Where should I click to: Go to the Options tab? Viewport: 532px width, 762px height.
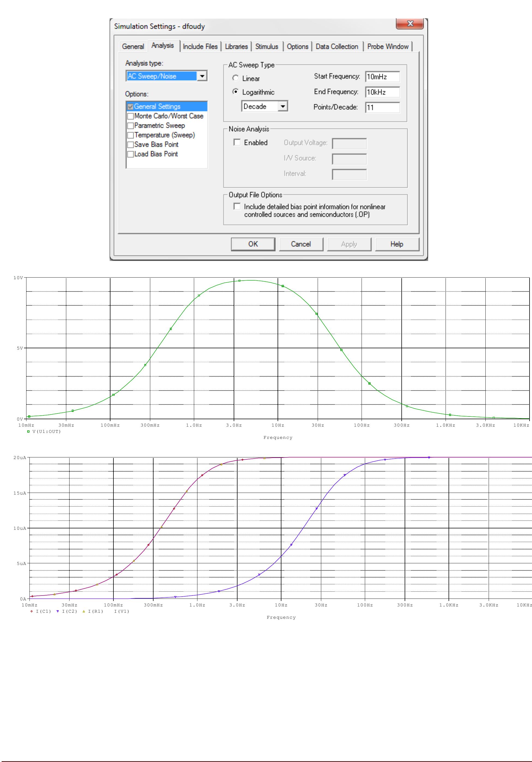297,46
